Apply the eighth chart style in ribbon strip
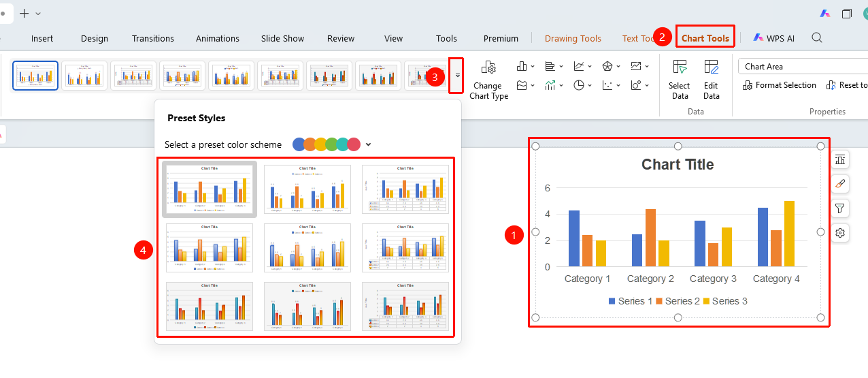The image size is (868, 378). point(378,75)
